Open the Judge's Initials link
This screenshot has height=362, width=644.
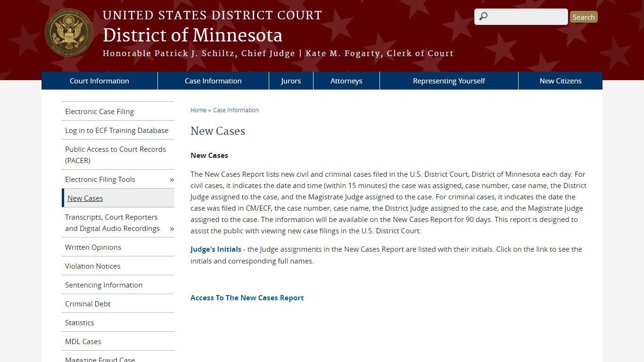point(216,249)
